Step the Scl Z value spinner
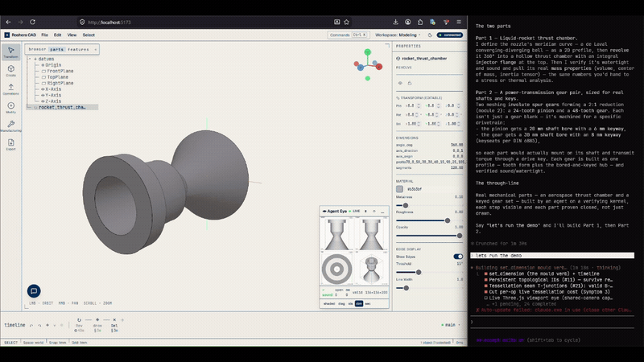Viewport: 644px width, 362px height. [x=459, y=124]
